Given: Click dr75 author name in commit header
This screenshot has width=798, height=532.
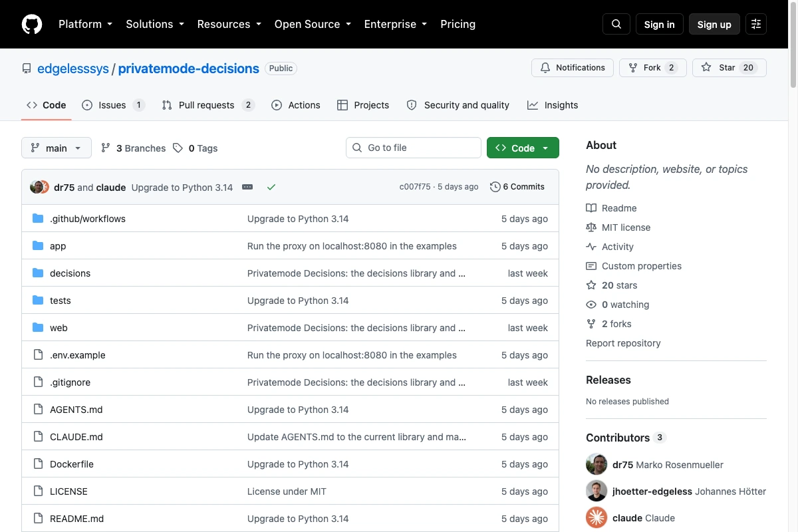Looking at the screenshot, I should pyautogui.click(x=64, y=188).
